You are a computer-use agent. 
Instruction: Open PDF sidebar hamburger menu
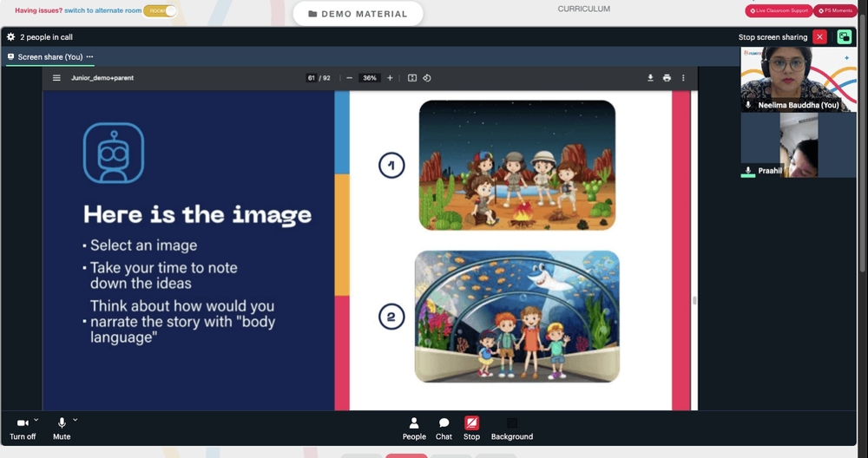coord(56,78)
